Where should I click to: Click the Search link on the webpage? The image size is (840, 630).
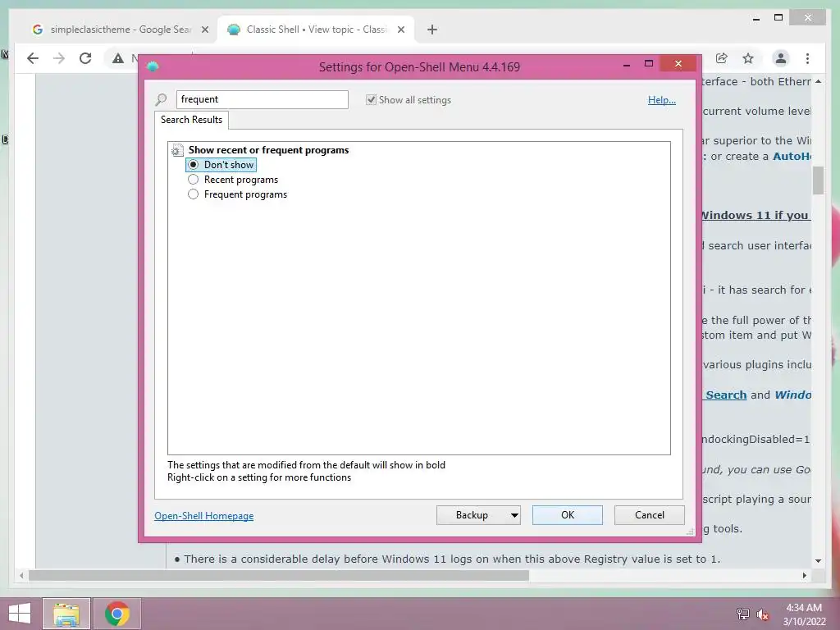coord(725,395)
